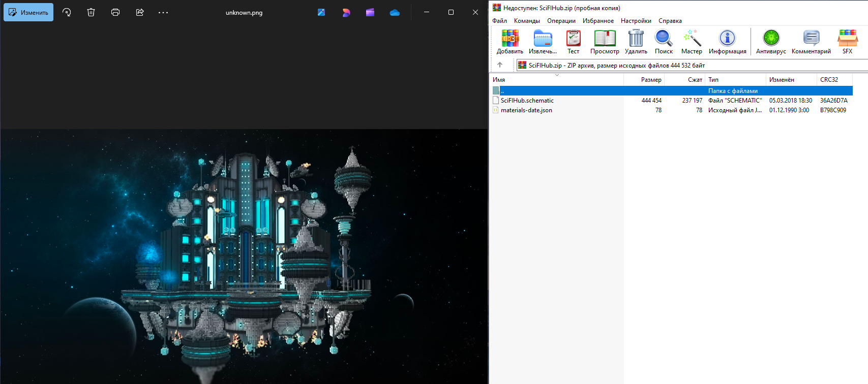
Task: Click the 05.03.2018 18:30 date cell
Action: [x=790, y=101]
